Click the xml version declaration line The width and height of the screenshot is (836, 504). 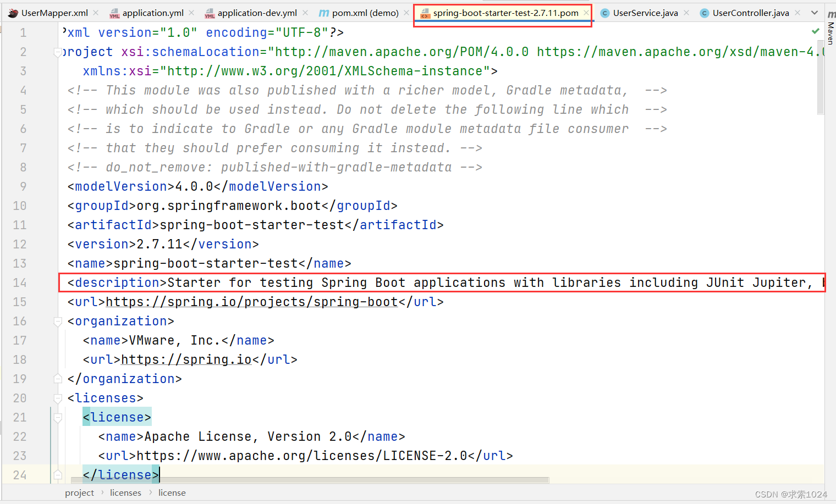coord(203,32)
